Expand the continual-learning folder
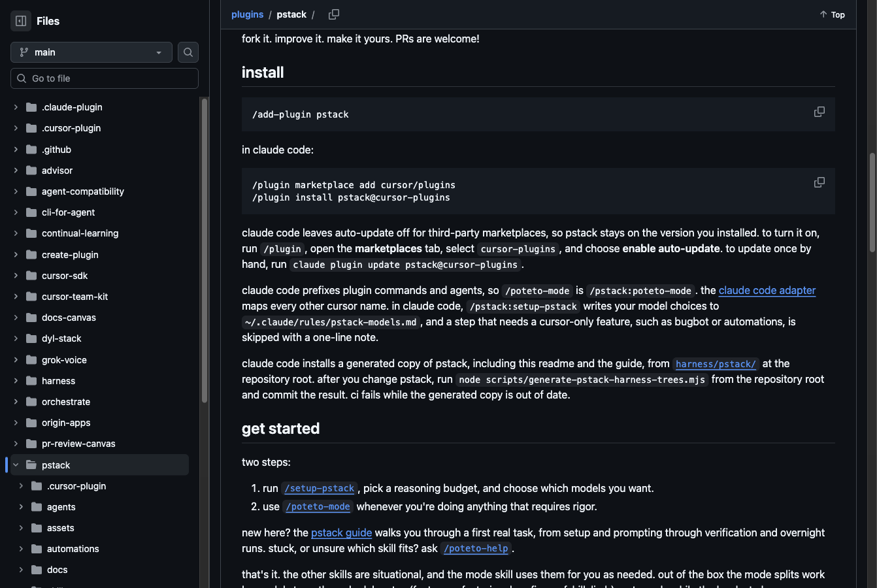 pyautogui.click(x=16, y=233)
